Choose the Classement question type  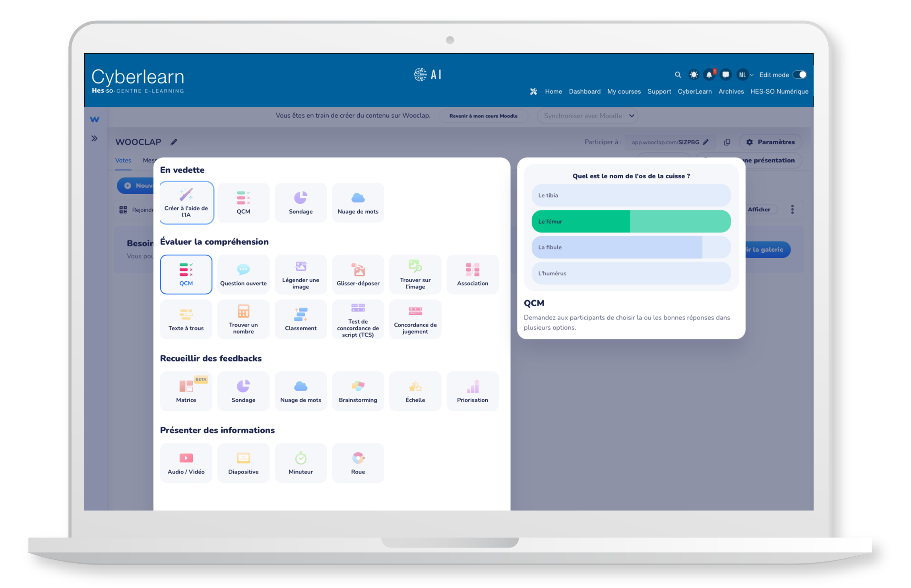pyautogui.click(x=300, y=319)
